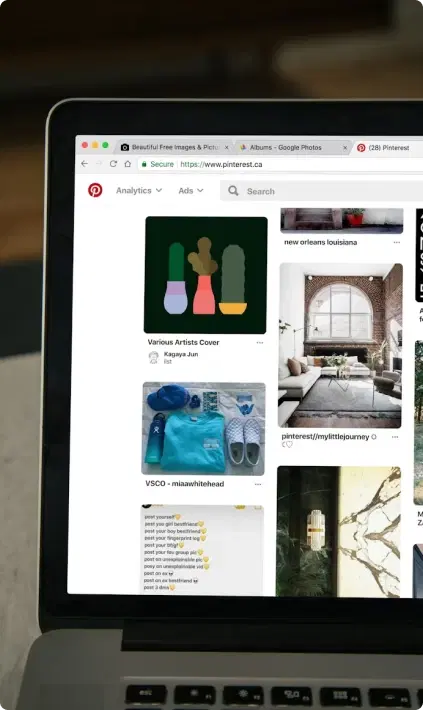The height and width of the screenshot is (710, 423).
Task: Open the loft living room pin
Action: point(341,345)
